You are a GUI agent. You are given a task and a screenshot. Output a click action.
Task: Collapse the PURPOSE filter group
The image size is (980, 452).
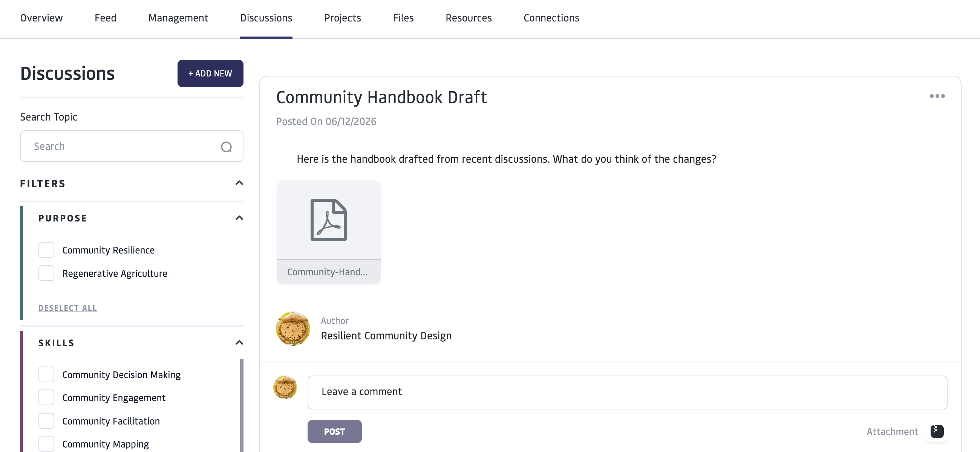(239, 218)
